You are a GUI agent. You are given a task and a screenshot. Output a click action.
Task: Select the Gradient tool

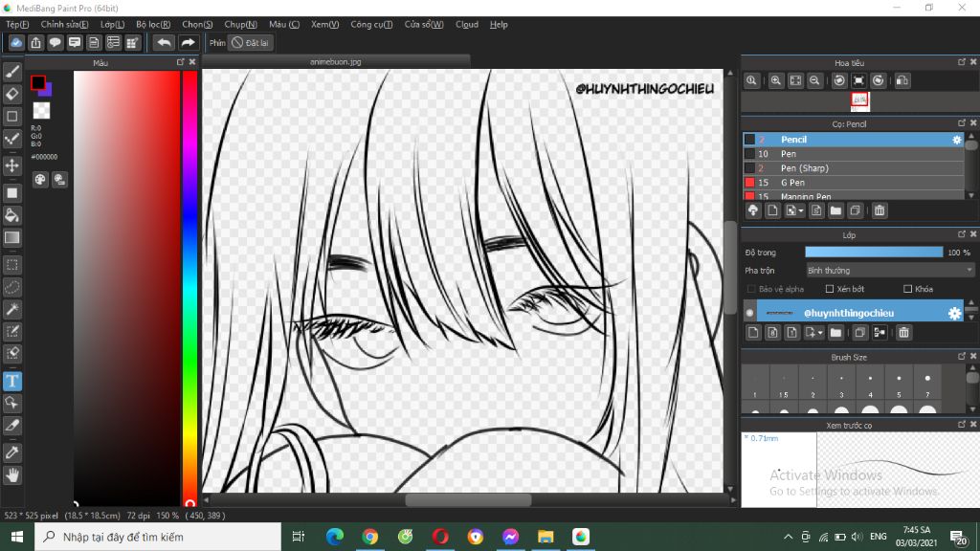pos(11,237)
